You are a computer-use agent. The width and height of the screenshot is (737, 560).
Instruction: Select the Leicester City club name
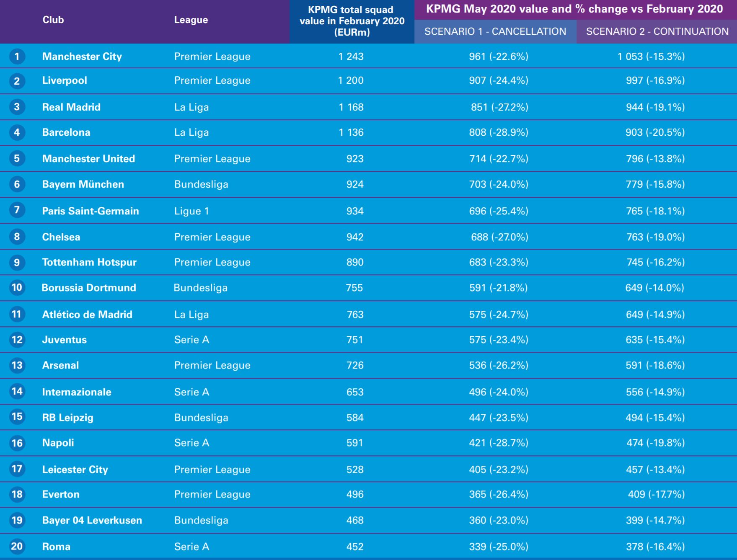75,470
